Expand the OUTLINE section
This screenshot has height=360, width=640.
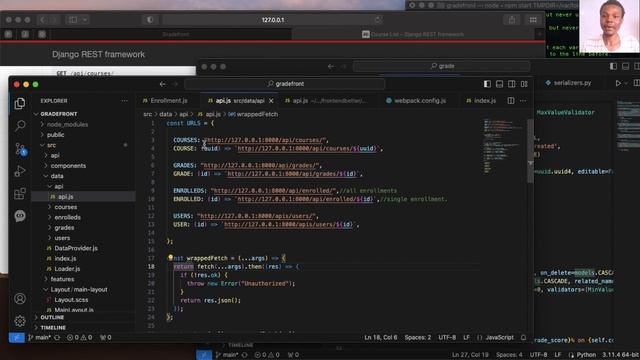click(52, 317)
